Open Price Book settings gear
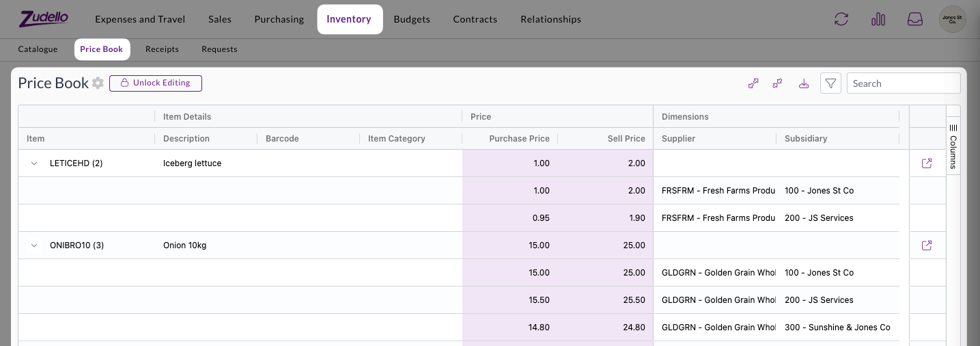 pyautogui.click(x=98, y=83)
